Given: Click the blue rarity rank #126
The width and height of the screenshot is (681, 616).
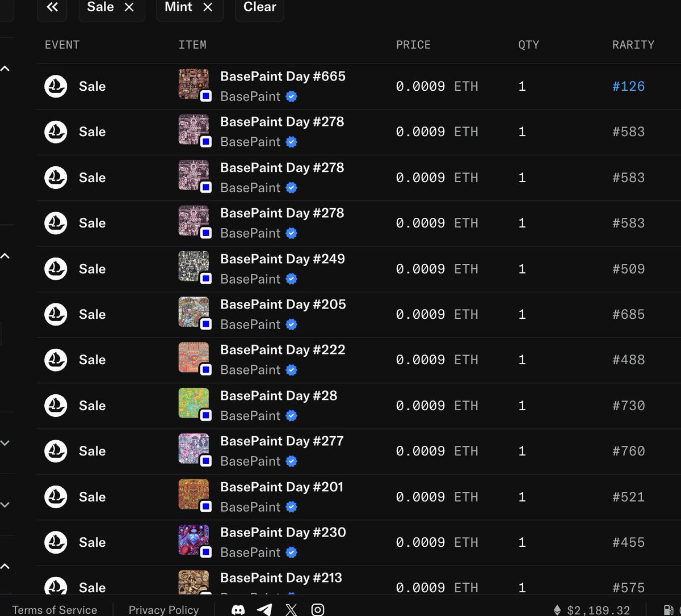Looking at the screenshot, I should pos(628,86).
